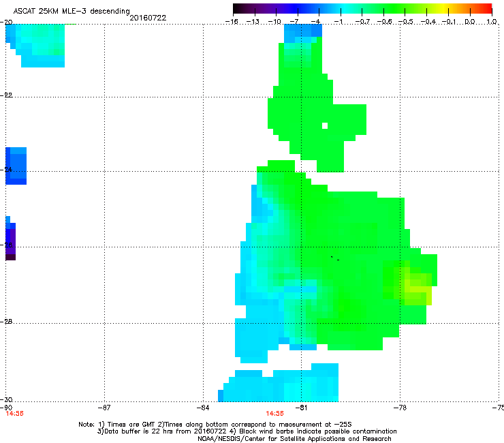
Task: Click the '-20' latitude axis label
Action: pos(6,22)
